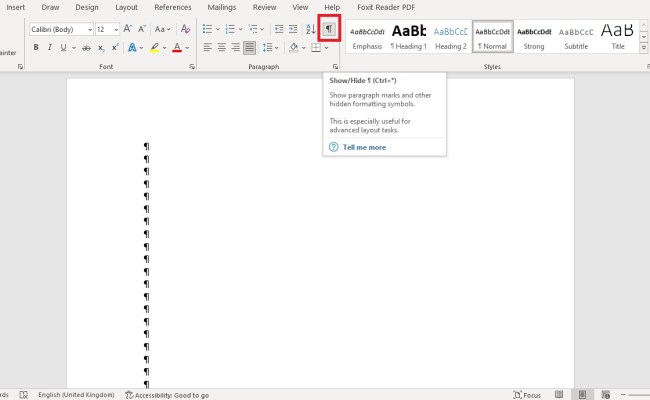Viewport: 650px width, 400px height.
Task: Click Tell me more link in tooltip
Action: (364, 147)
